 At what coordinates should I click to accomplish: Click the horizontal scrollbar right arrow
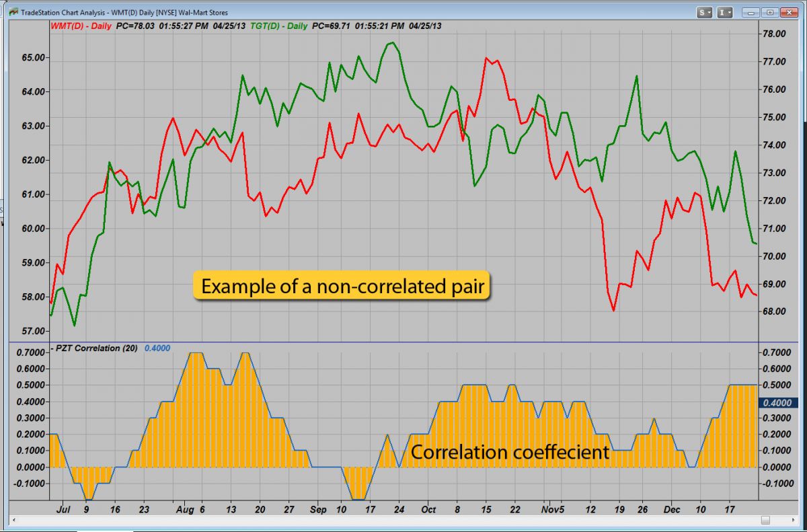[794, 521]
